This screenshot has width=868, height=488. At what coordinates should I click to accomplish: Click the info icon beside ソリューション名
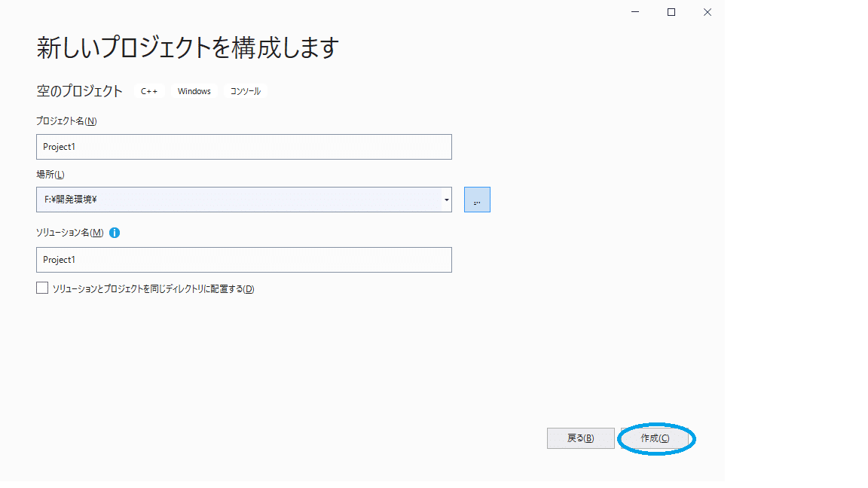click(114, 233)
